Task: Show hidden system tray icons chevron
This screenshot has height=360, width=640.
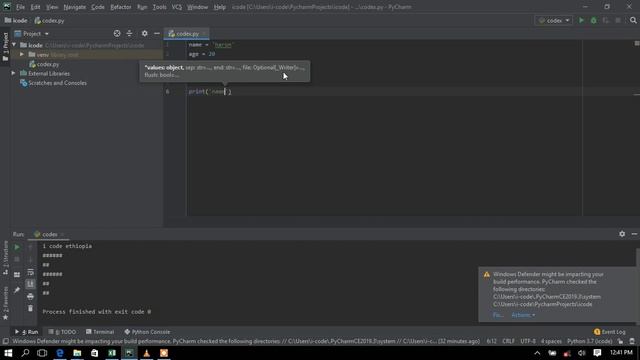Action: pyautogui.click(x=537, y=353)
